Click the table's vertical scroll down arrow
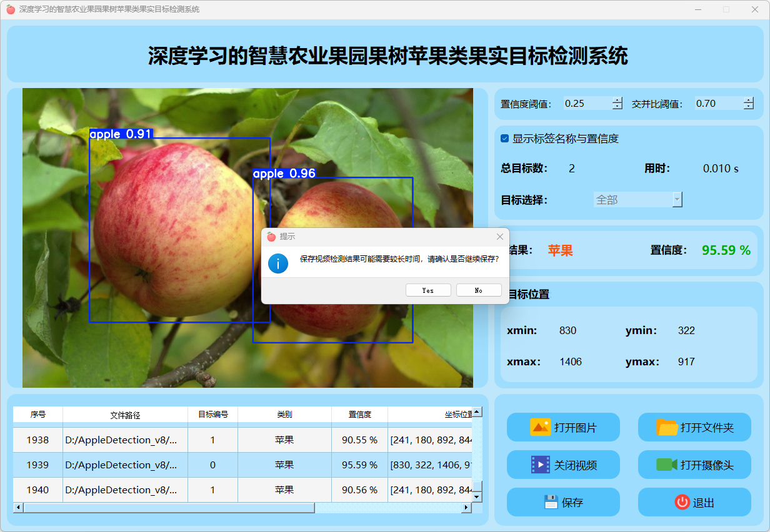The height and width of the screenshot is (532, 770). tap(477, 497)
